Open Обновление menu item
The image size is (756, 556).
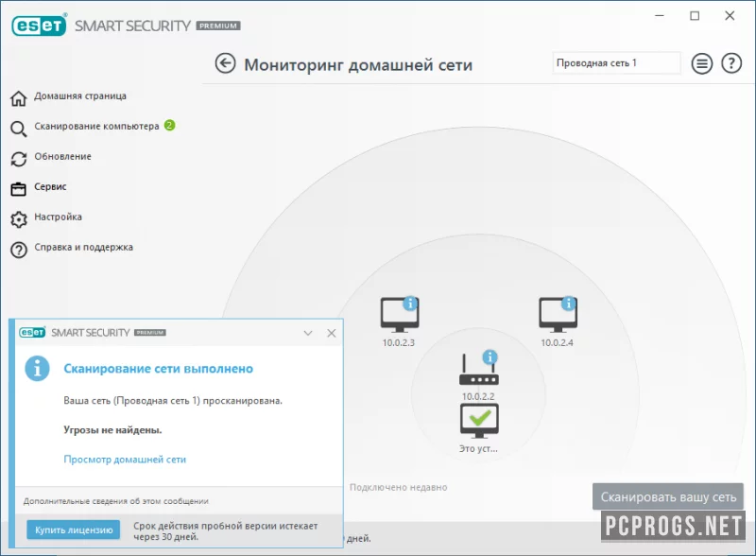click(x=62, y=156)
